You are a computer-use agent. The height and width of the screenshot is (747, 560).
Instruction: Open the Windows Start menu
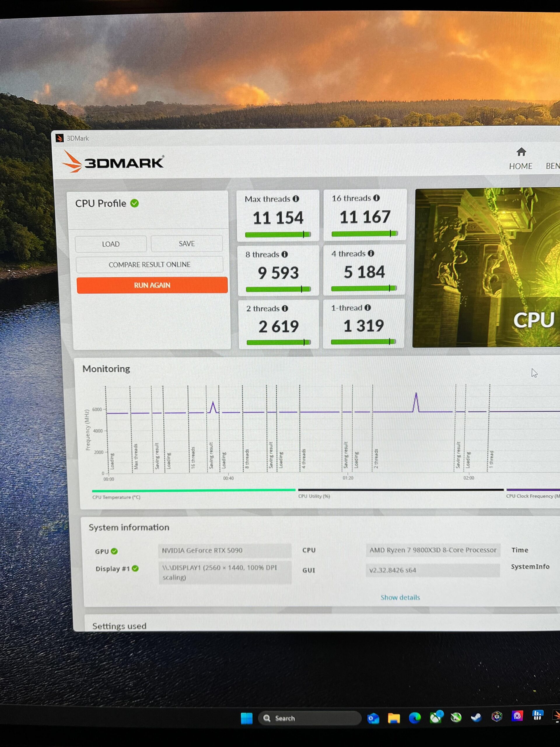246,718
